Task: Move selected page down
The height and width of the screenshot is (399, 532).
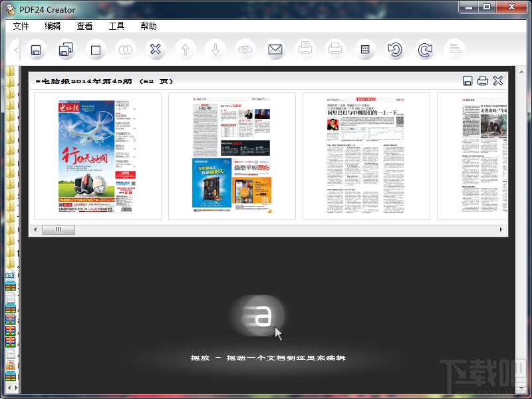Action: coord(215,49)
